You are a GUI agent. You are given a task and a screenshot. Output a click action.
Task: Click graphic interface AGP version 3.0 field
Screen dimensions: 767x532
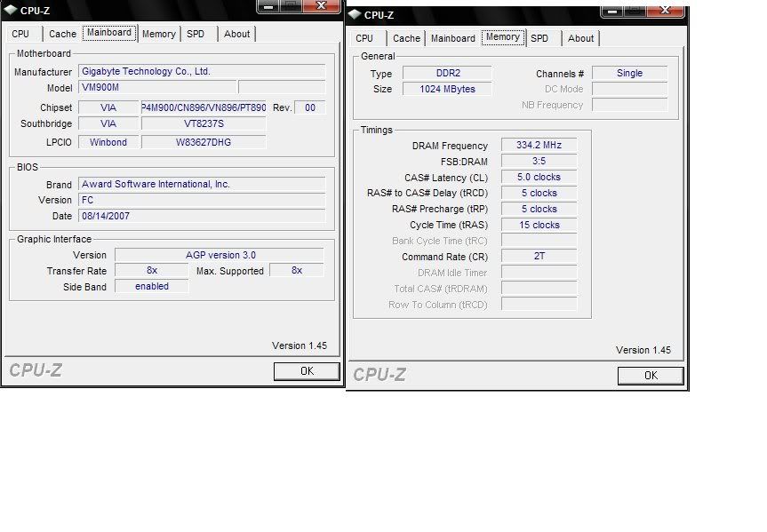coord(220,255)
